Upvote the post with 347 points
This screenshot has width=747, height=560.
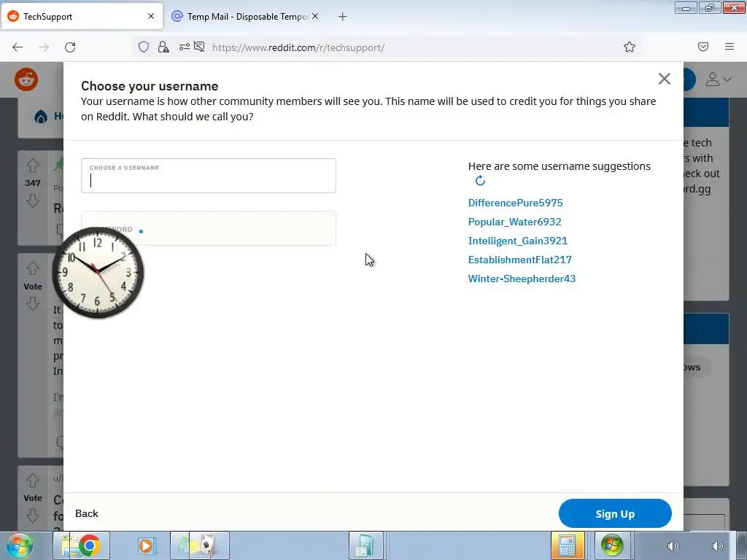[x=32, y=166]
